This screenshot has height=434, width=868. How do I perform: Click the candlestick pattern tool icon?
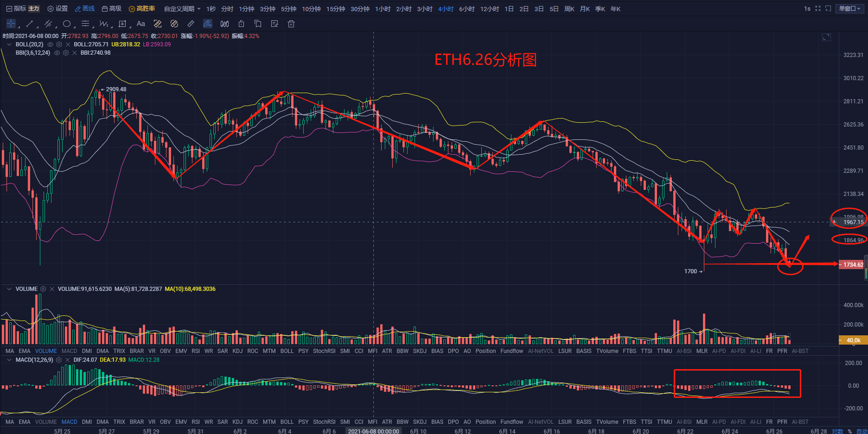click(224, 24)
